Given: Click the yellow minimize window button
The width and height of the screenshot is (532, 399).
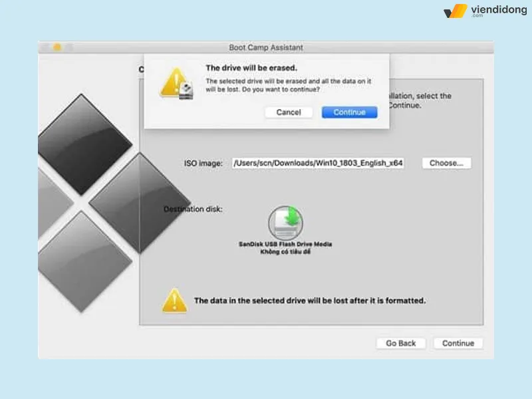Looking at the screenshot, I should 57,47.
